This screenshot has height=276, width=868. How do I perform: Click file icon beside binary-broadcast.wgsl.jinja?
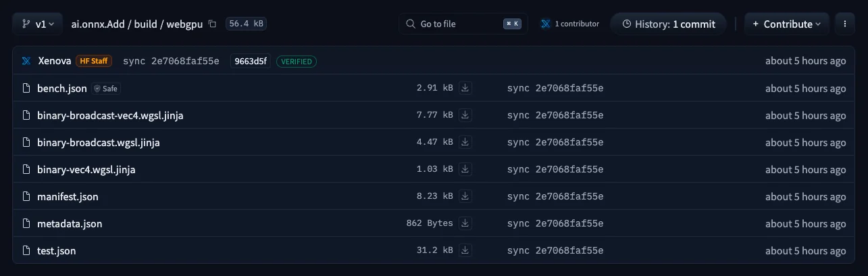pos(27,142)
